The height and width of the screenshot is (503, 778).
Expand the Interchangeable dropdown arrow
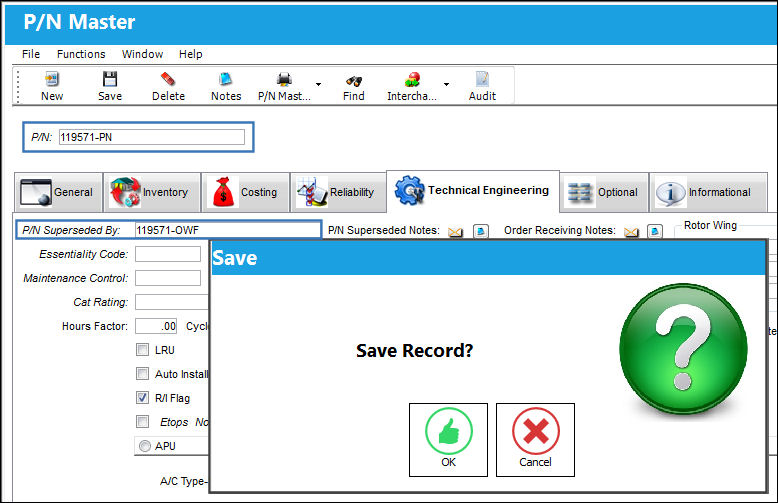click(x=447, y=84)
